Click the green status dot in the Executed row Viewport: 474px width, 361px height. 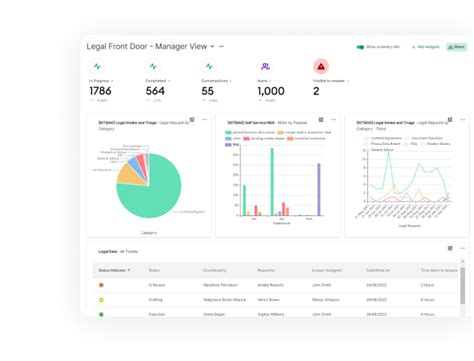pyautogui.click(x=101, y=314)
